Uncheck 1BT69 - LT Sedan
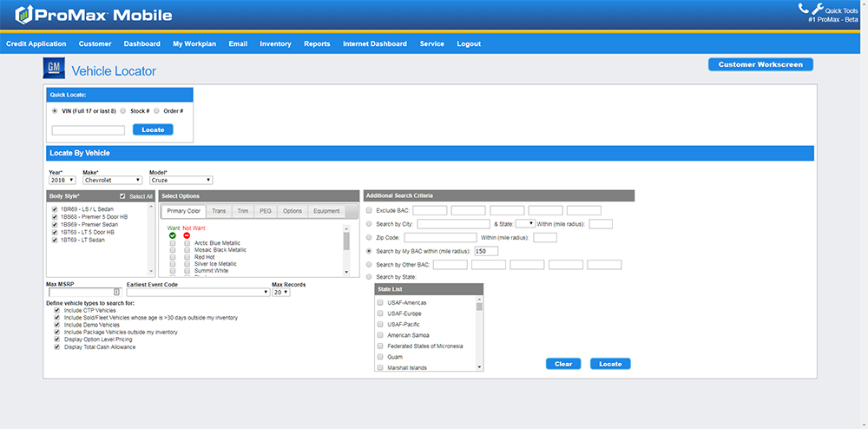This screenshot has height=429, width=868. pos(54,241)
